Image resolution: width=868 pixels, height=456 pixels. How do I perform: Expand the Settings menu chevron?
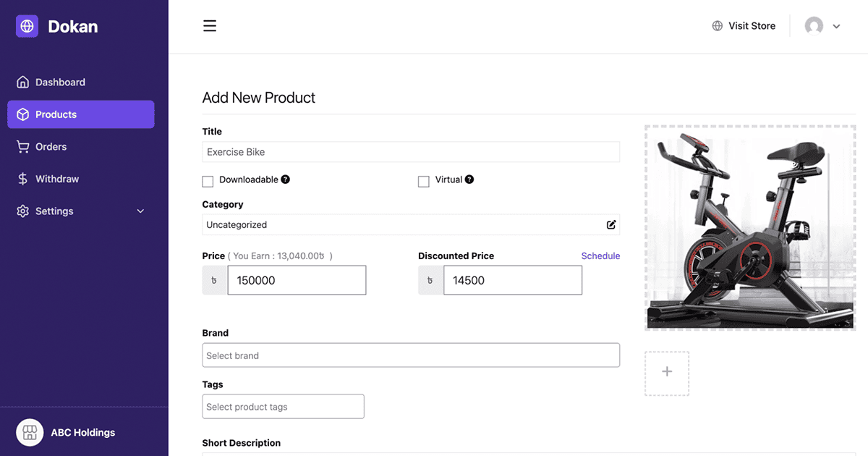(x=140, y=211)
